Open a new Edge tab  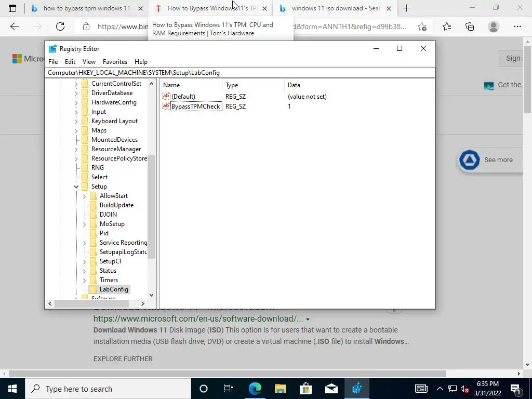point(406,8)
